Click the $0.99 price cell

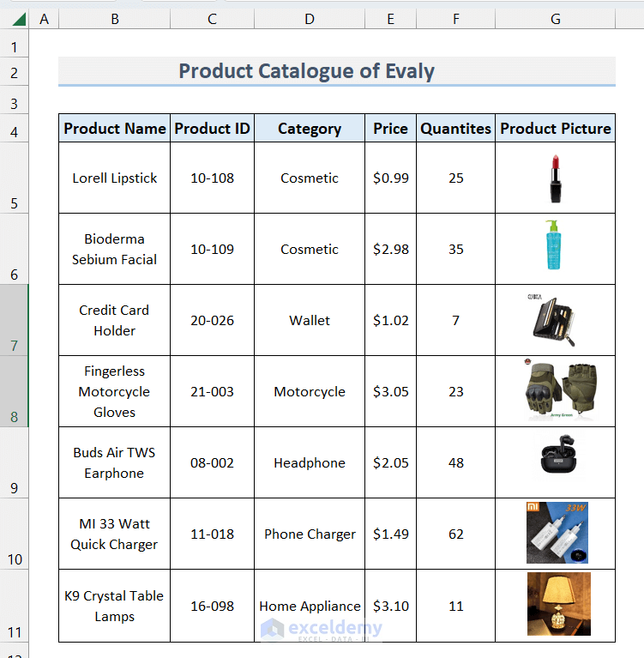click(390, 178)
